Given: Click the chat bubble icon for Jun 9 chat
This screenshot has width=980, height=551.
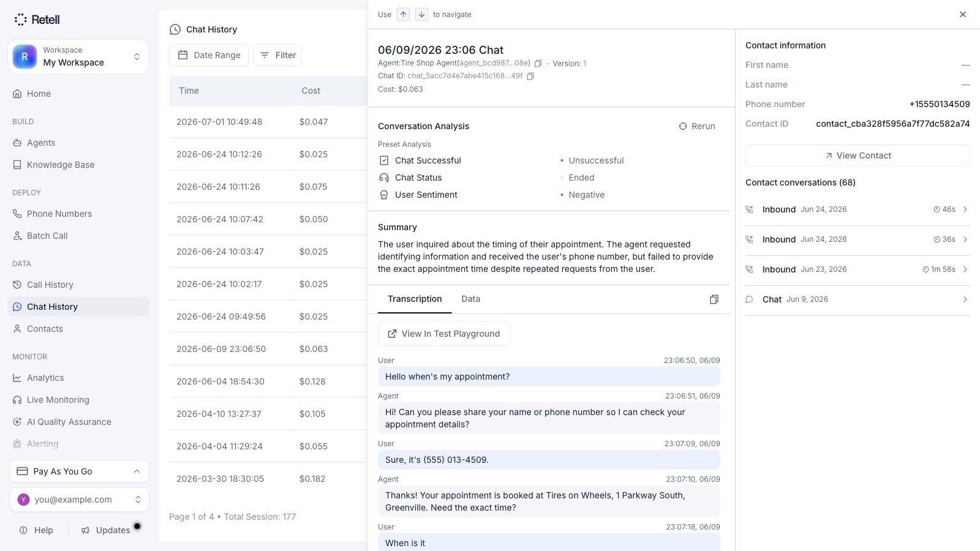Looking at the screenshot, I should click(749, 299).
